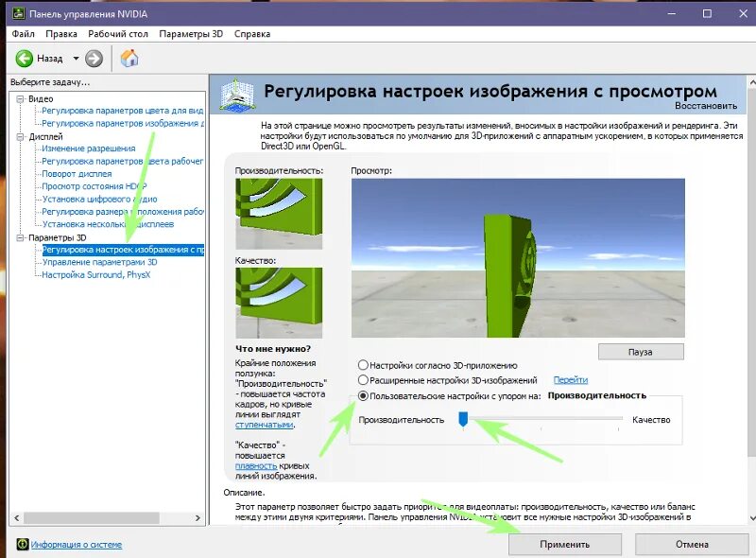This screenshot has width=756, height=558.
Task: Open Регулировка параметров цвета рабочего стола item
Action: coord(123,161)
